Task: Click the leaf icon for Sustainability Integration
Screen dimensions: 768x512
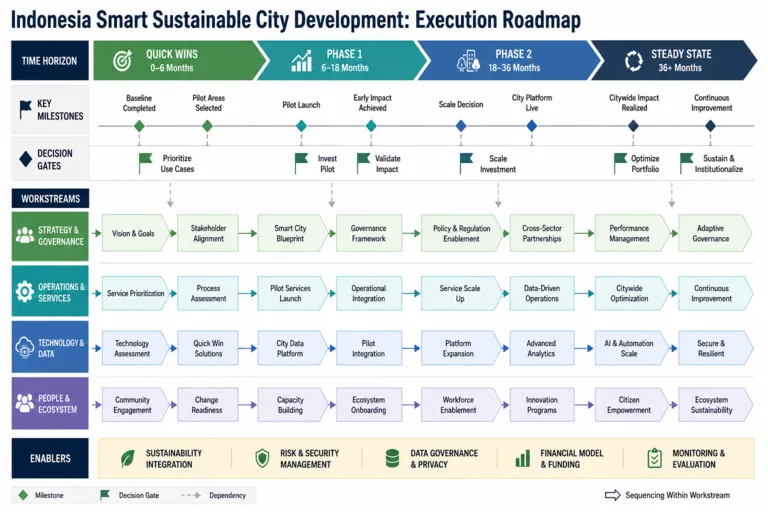Action: coord(128,459)
